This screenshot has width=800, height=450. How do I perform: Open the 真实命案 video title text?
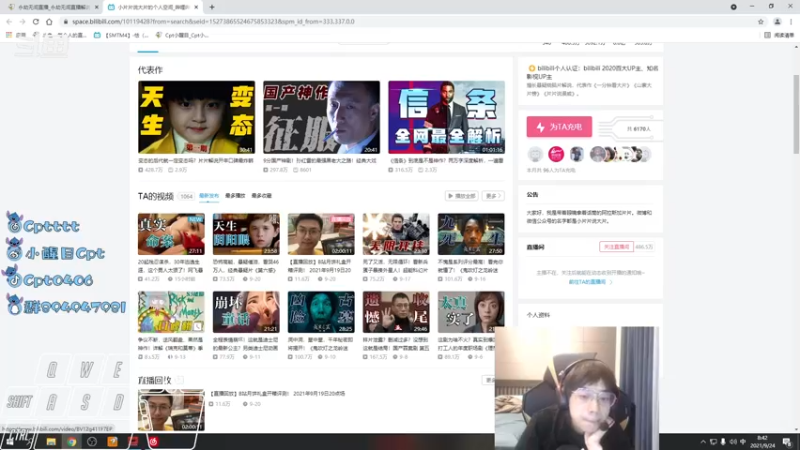click(x=171, y=266)
